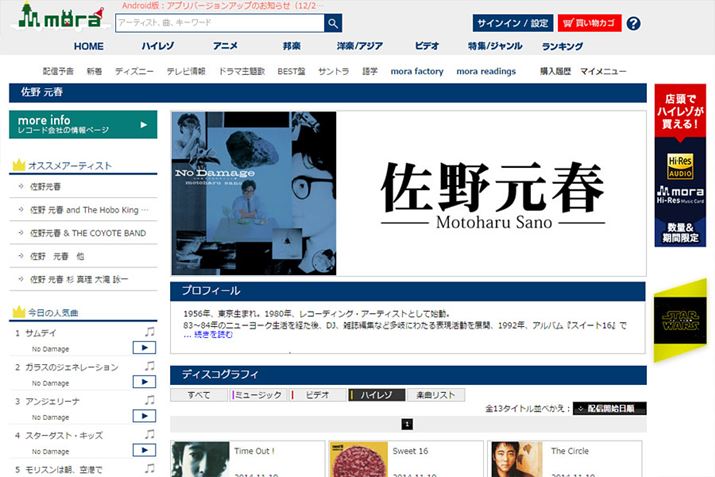This screenshot has height=477, width=715.
Task: Click music note icon beside アンジェリーナ
Action: 150,400
